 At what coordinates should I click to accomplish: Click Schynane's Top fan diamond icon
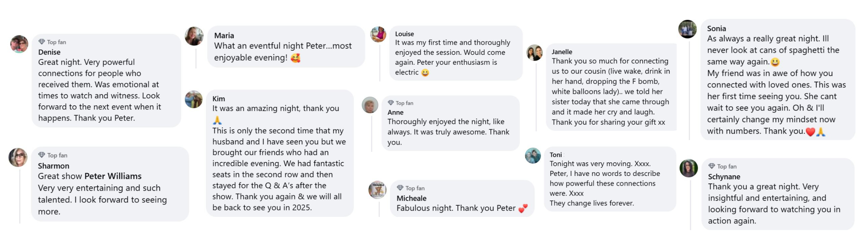[712, 166]
